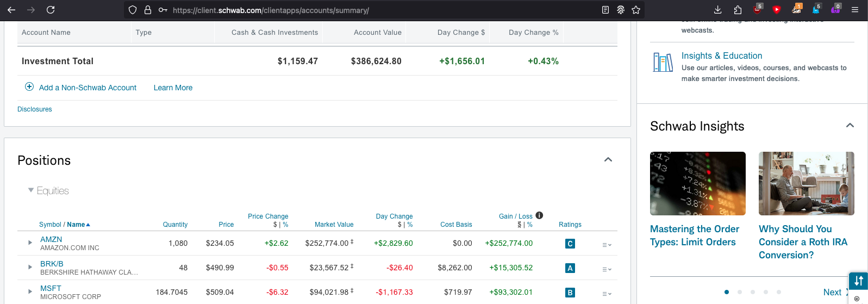Open the MSFT symbol link

tap(51, 288)
